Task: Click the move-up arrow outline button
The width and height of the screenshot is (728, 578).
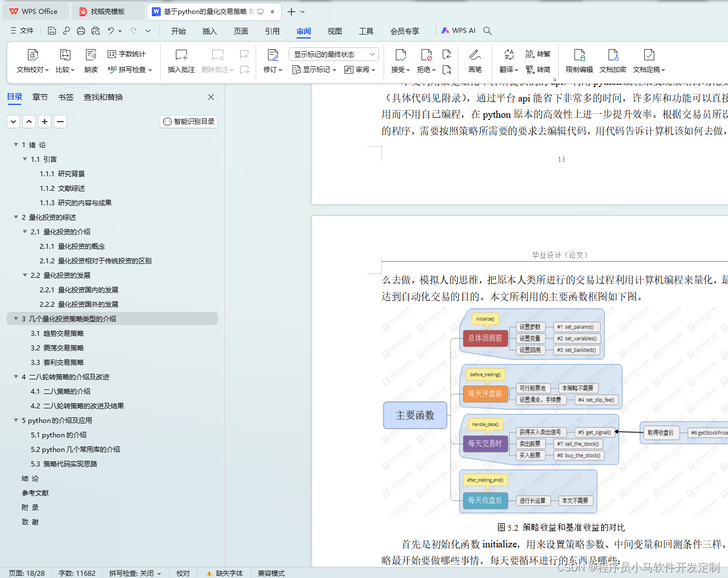Action: pyautogui.click(x=29, y=121)
